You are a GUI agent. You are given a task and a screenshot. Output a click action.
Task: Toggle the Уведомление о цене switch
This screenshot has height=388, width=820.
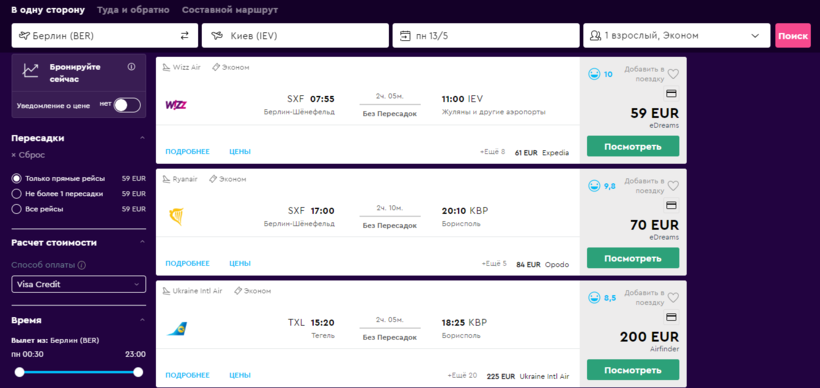128,105
